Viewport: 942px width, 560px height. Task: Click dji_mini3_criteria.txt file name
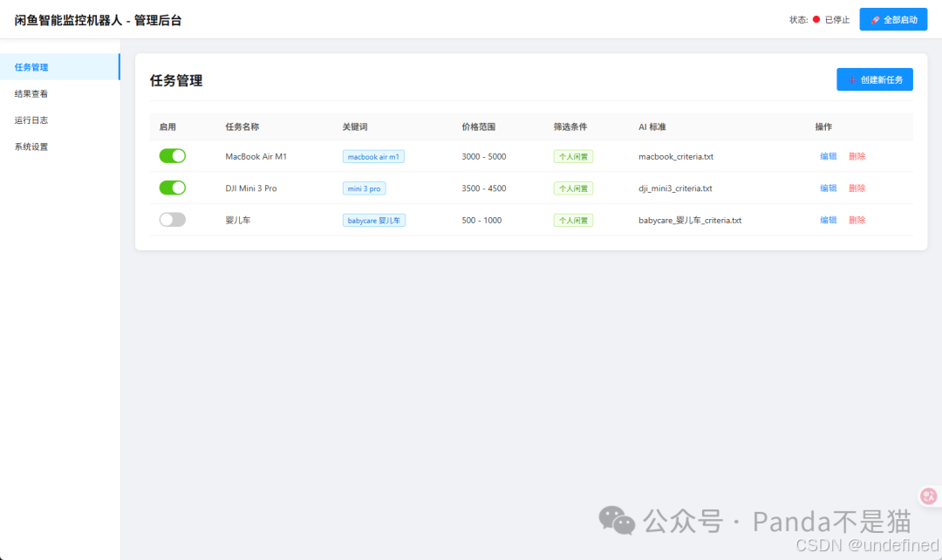point(675,188)
